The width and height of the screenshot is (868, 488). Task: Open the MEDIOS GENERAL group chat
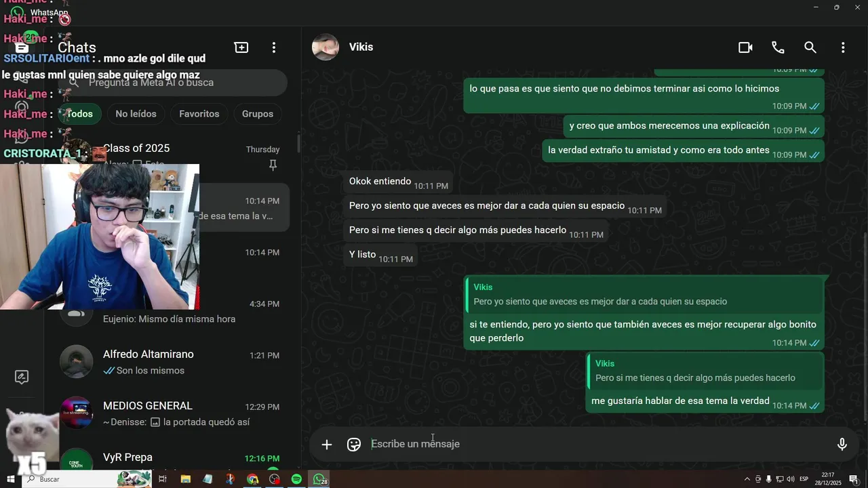(170, 413)
